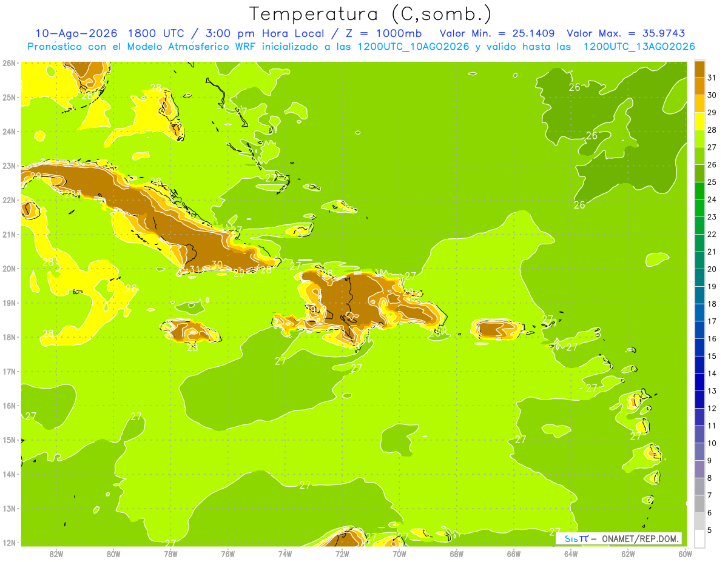Click the 72W longitude axis label
The image size is (728, 562).
(x=342, y=554)
